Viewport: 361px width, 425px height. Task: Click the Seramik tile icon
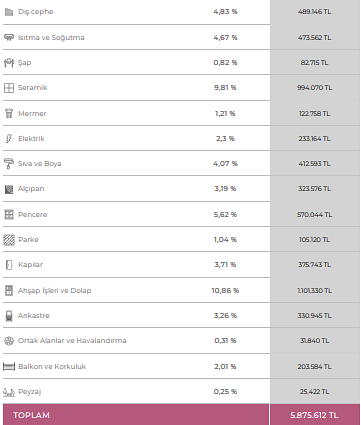tap(9, 88)
